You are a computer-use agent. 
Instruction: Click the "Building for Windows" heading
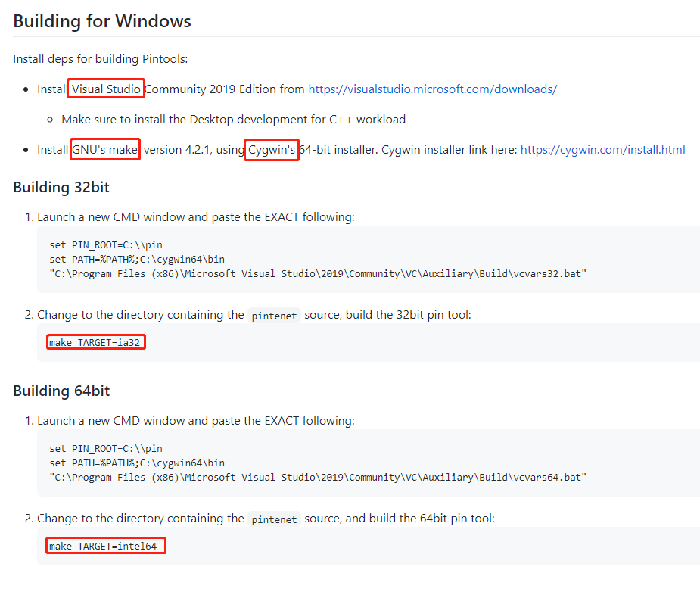pos(102,21)
